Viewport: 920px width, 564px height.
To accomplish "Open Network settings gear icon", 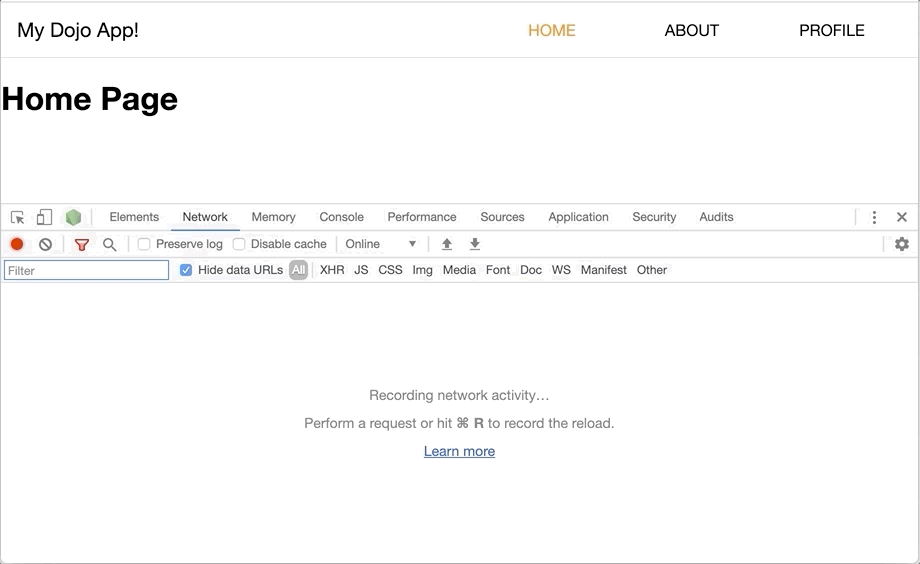I will pyautogui.click(x=902, y=244).
